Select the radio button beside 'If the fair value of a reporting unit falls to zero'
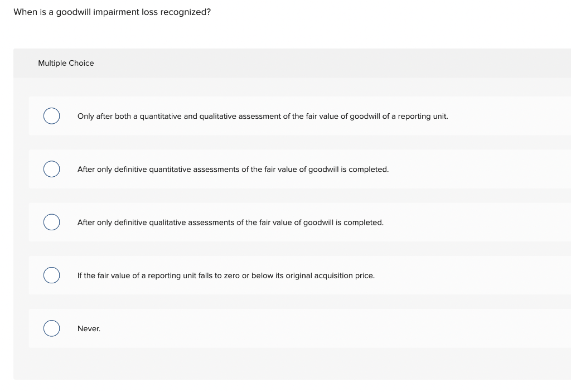 (x=51, y=275)
